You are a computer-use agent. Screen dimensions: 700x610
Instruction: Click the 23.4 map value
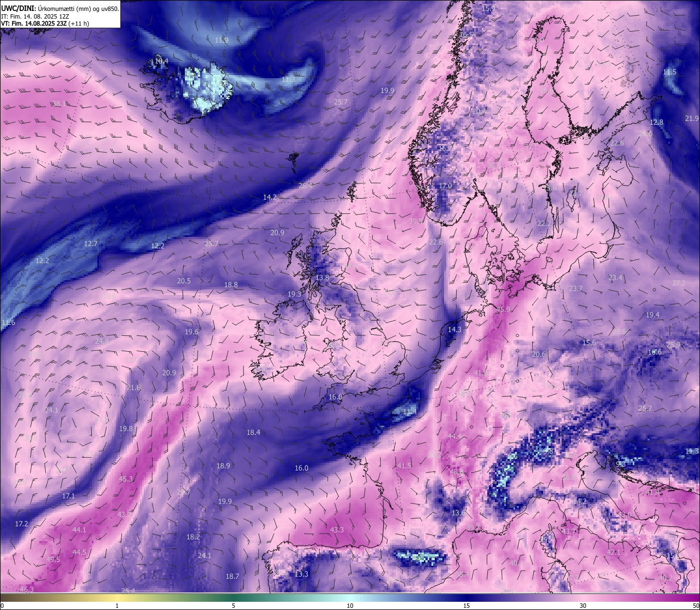pyautogui.click(x=615, y=278)
